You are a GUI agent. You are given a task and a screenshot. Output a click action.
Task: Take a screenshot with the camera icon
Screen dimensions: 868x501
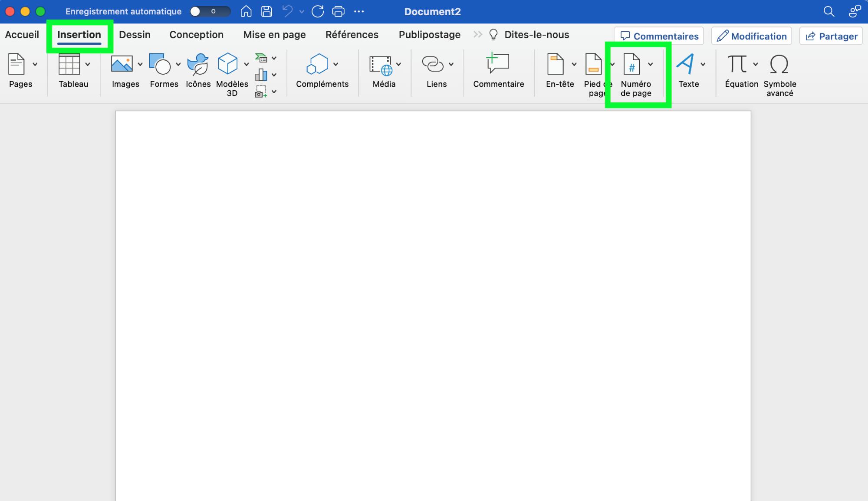point(261,92)
